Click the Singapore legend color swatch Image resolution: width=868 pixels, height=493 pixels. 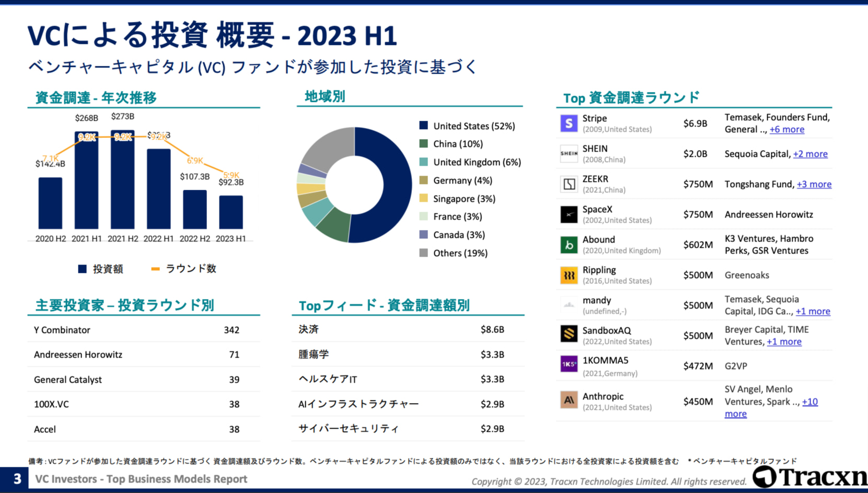pyautogui.click(x=423, y=198)
